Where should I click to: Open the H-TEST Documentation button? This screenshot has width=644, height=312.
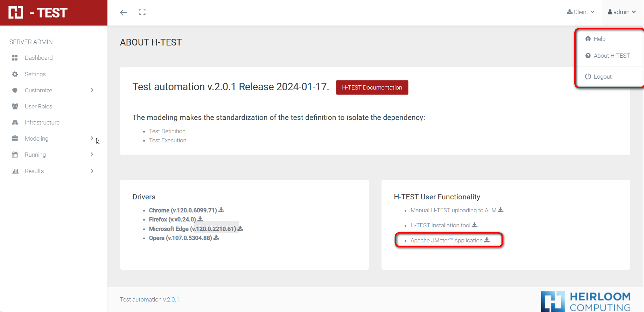(372, 87)
